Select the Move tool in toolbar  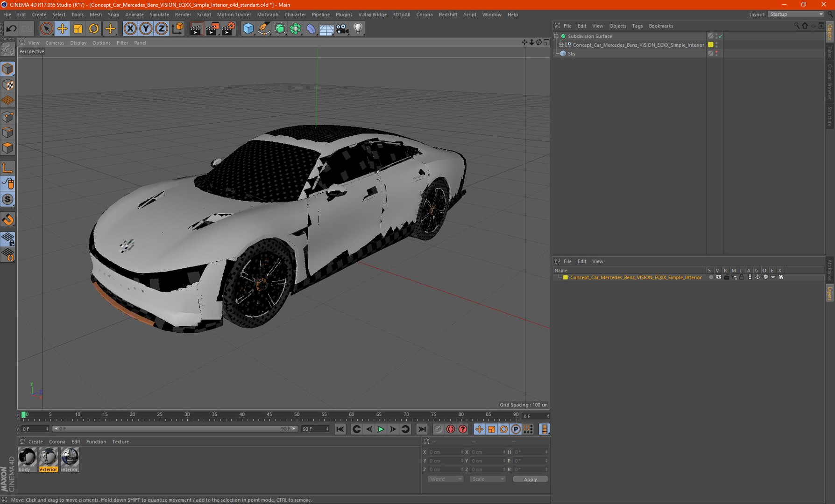[62, 29]
